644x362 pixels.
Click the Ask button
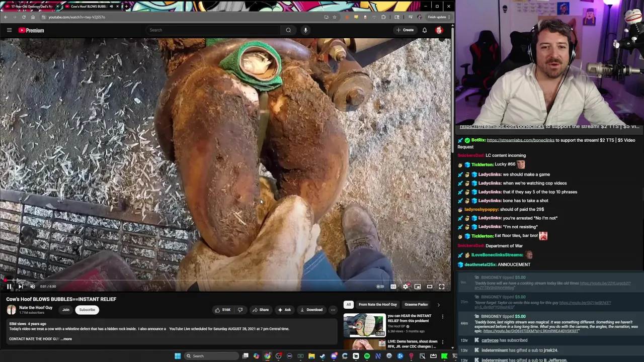284,310
